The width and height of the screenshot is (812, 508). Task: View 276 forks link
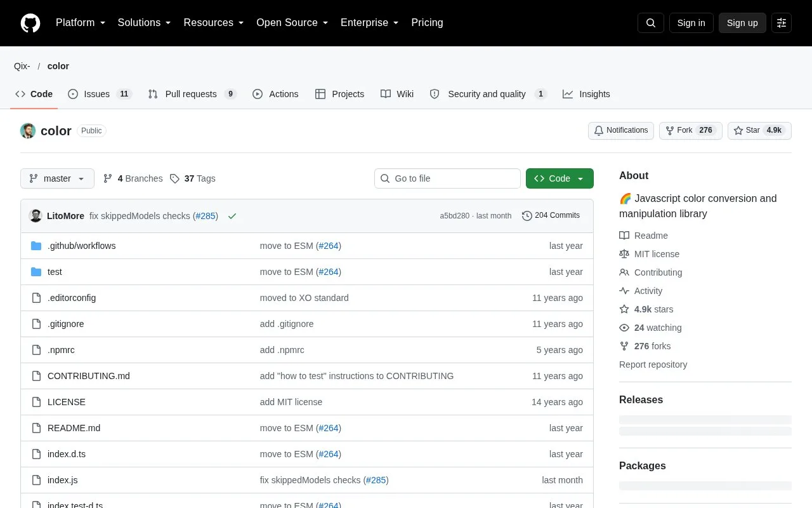[645, 346]
